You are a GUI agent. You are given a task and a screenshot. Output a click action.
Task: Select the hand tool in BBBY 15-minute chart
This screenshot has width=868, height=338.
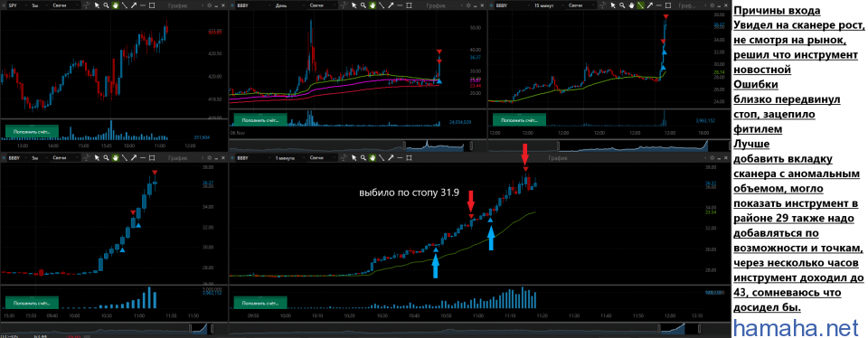631,5
